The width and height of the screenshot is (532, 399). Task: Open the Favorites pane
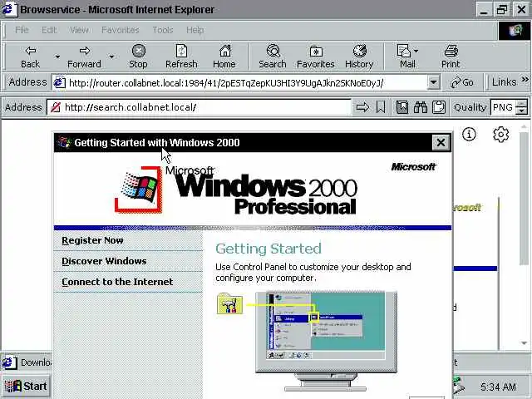(x=316, y=57)
